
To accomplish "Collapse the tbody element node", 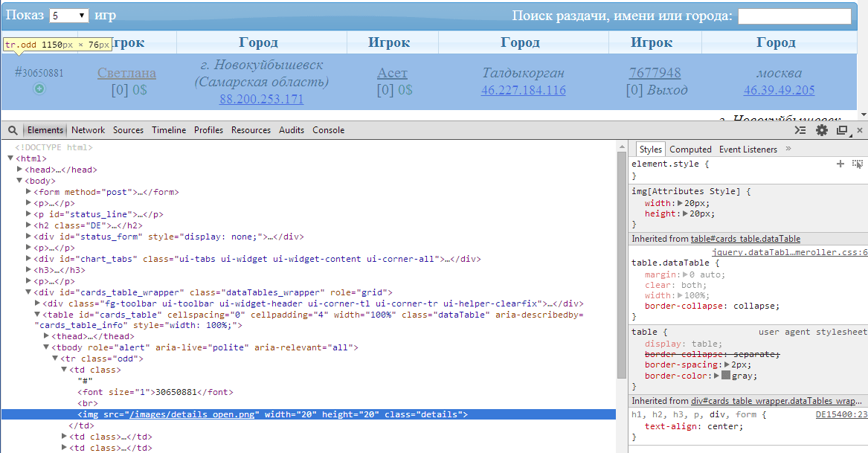I will coord(45,347).
